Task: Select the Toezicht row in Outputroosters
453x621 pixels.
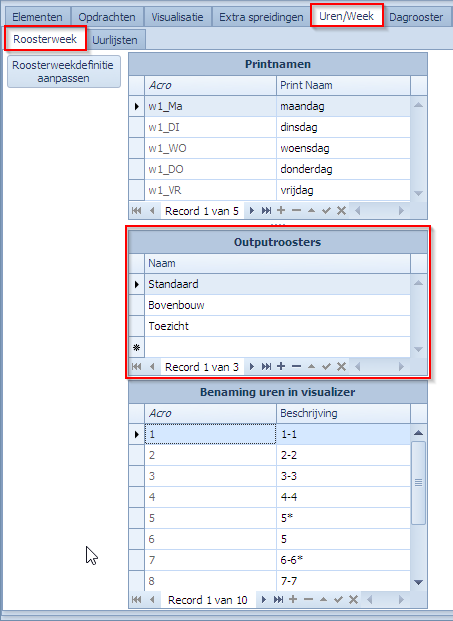Action: [x=277, y=326]
